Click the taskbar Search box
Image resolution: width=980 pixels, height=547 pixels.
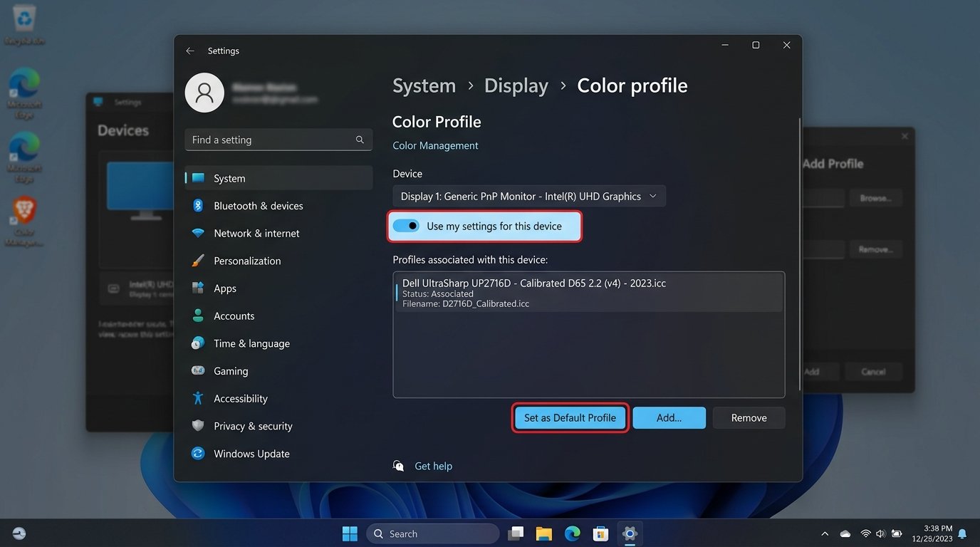point(433,533)
